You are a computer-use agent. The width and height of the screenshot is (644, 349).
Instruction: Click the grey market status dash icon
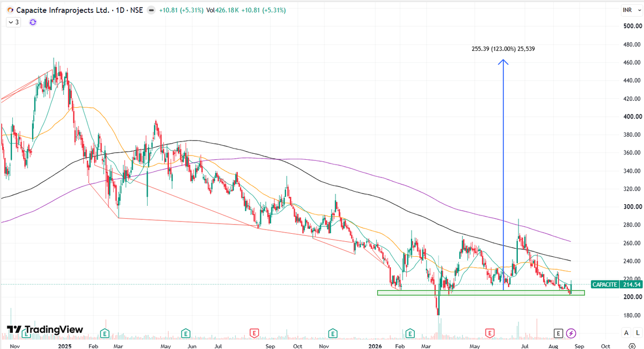click(152, 10)
